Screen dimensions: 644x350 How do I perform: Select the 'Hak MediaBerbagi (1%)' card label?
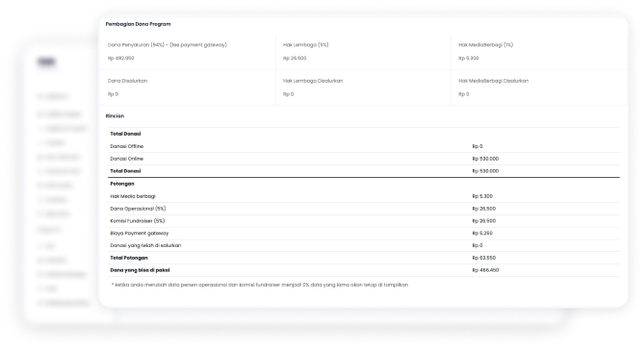485,45
